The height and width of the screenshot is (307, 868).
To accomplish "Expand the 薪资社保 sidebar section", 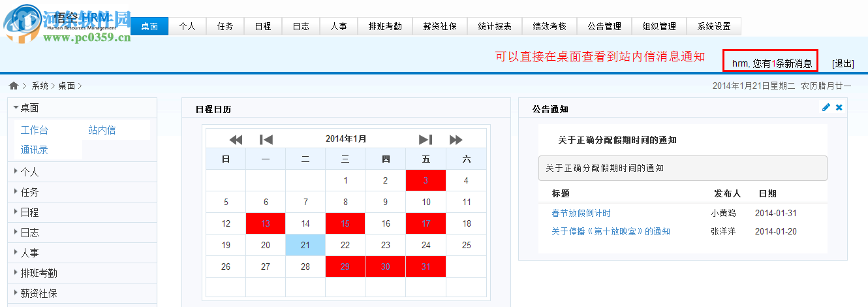I will coord(82,293).
